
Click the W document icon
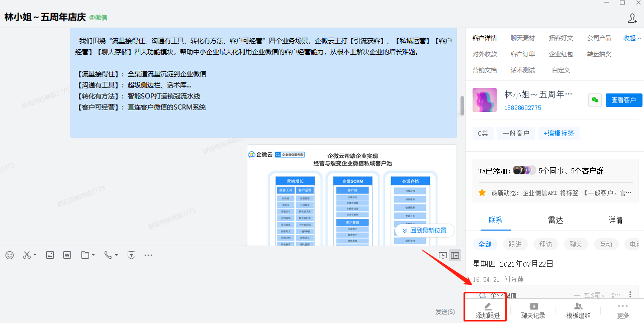(67, 255)
